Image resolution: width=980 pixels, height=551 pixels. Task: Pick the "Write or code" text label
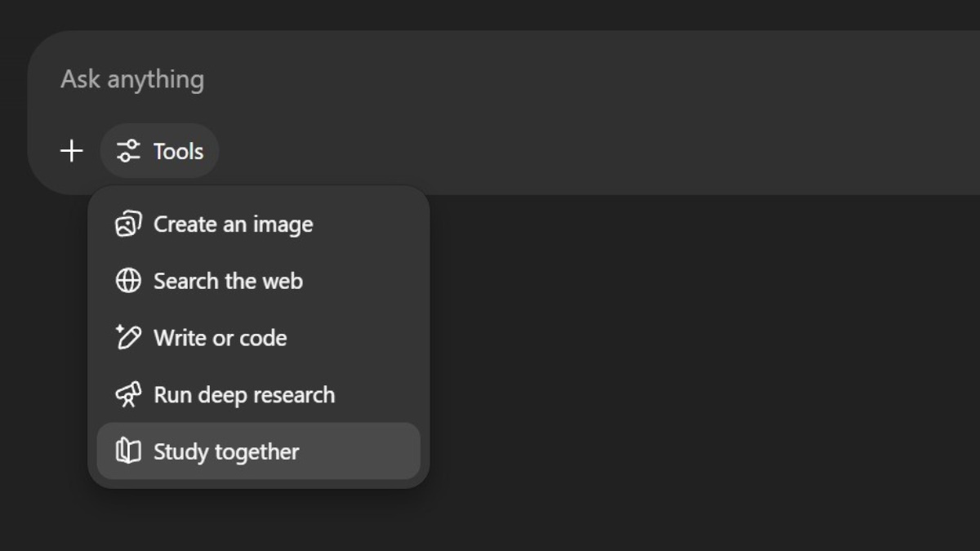(220, 338)
